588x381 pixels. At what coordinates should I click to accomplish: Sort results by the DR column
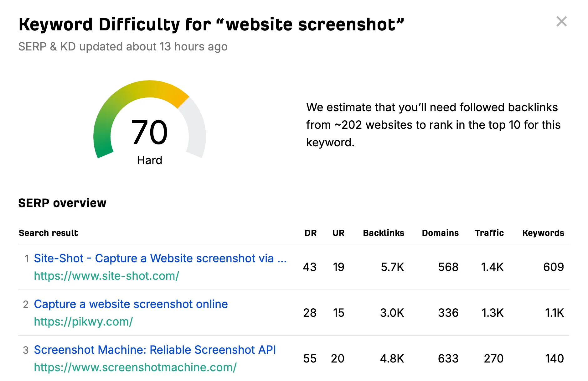pyautogui.click(x=310, y=233)
